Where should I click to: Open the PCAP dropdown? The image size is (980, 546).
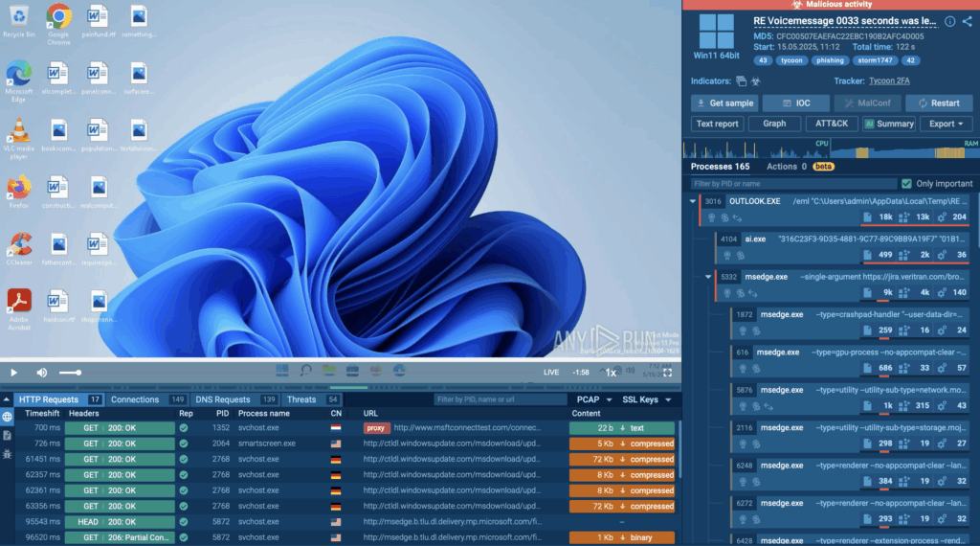click(593, 399)
